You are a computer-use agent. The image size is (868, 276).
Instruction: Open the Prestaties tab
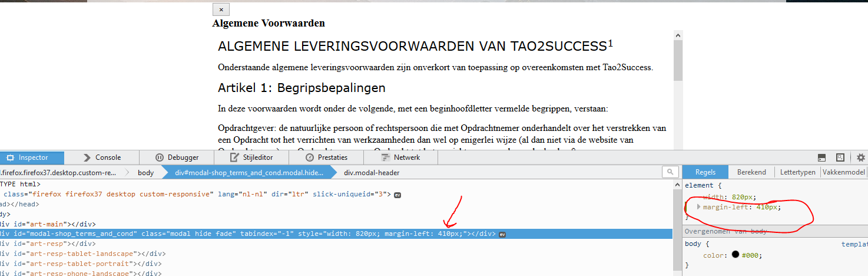tap(326, 157)
